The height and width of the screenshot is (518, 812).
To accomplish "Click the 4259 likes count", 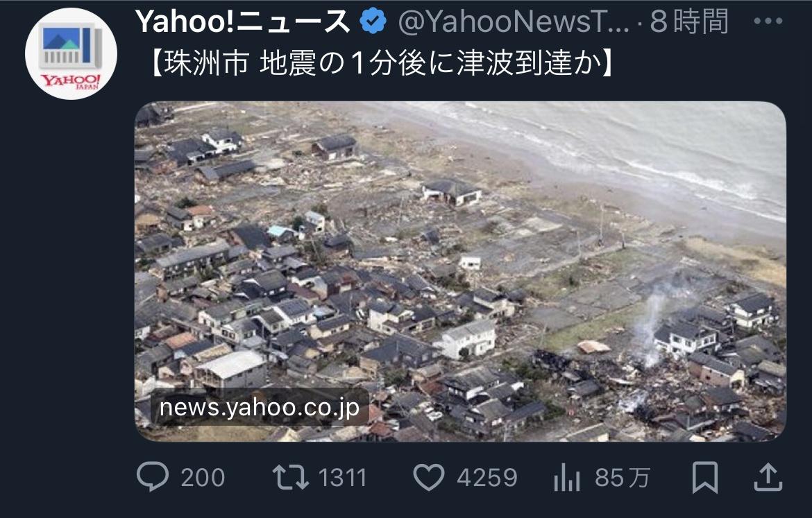I will 487,478.
